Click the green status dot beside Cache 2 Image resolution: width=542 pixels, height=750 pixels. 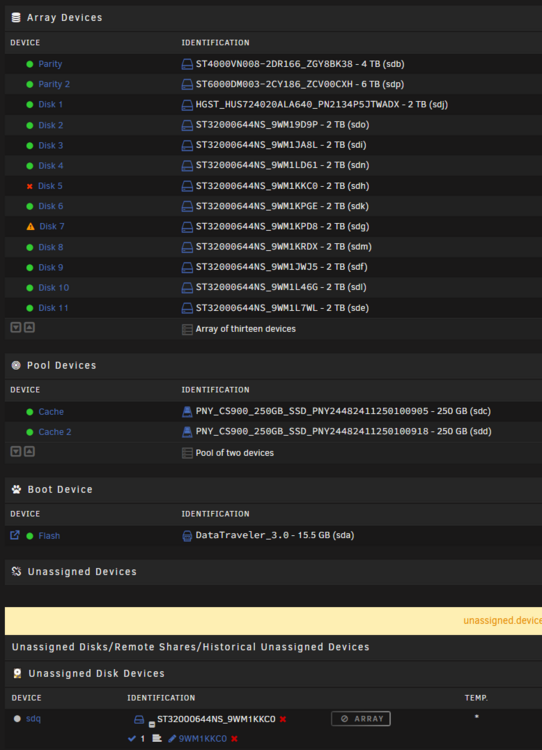click(x=30, y=432)
